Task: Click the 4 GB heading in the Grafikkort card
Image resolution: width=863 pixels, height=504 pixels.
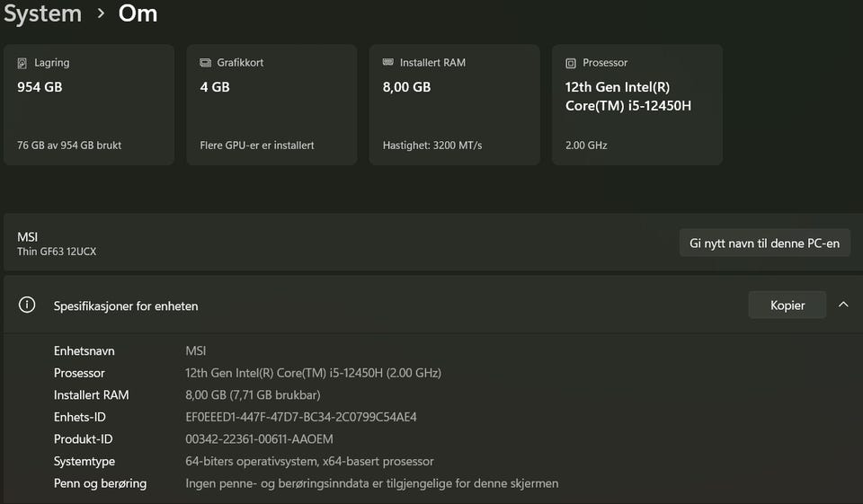Action: point(215,87)
